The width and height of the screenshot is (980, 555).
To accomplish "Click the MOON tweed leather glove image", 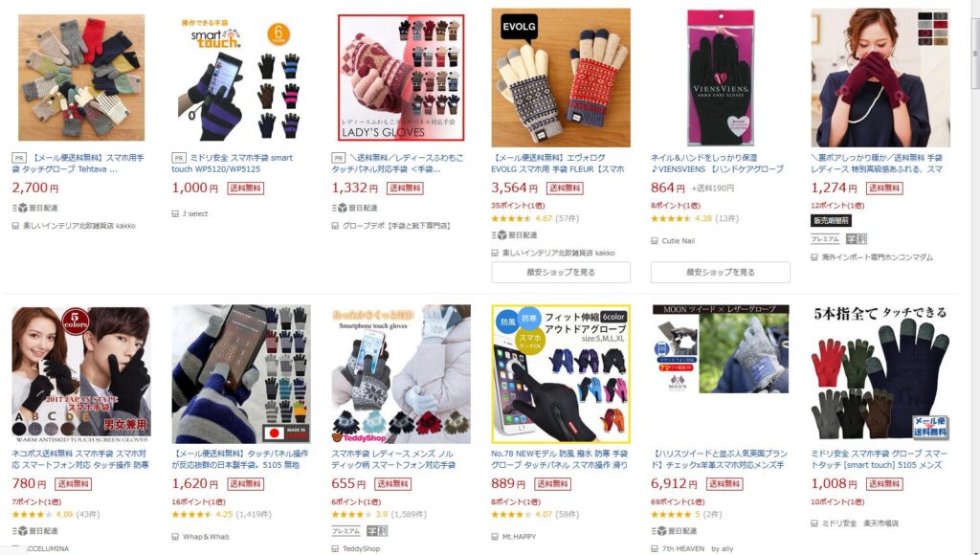I will click(x=720, y=348).
